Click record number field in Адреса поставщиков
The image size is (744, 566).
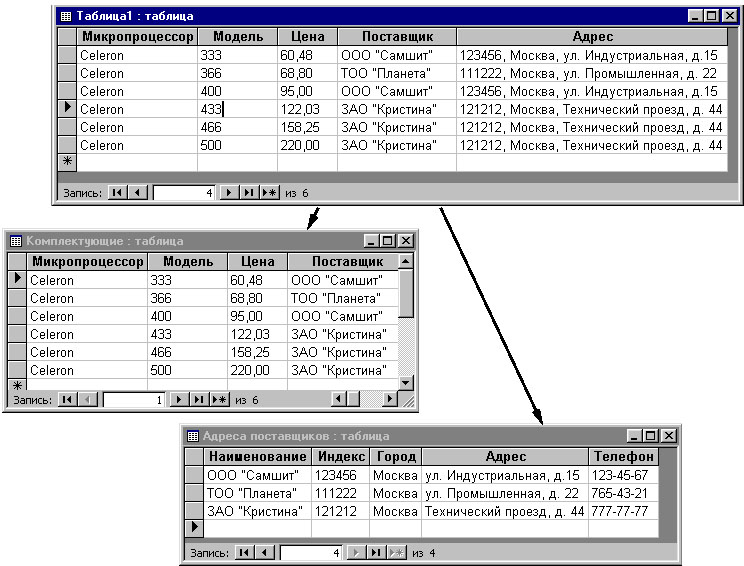point(311,552)
